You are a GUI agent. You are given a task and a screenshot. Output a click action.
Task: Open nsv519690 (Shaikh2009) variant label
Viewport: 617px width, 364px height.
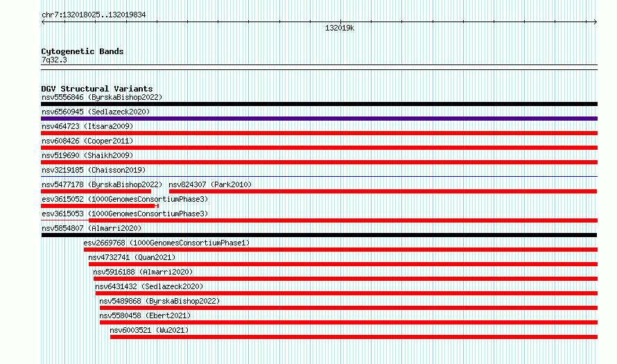87,155
